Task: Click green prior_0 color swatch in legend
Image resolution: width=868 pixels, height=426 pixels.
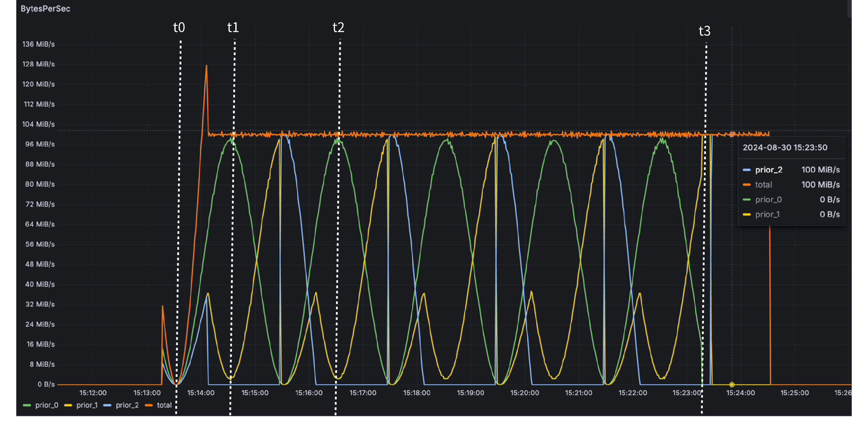Action: click(27, 405)
